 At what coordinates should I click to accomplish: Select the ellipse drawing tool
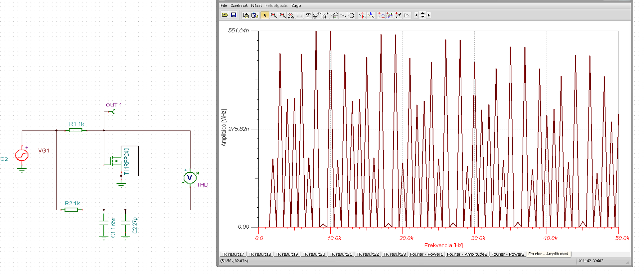352,15
